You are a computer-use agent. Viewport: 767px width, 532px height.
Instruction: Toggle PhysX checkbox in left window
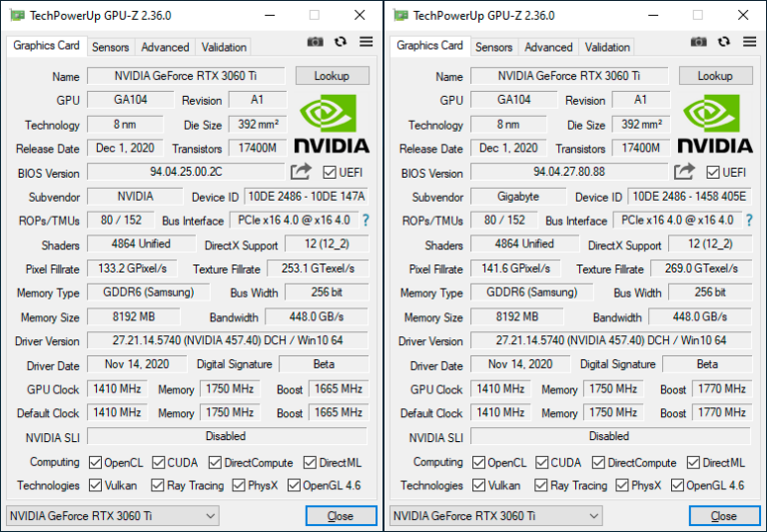click(x=239, y=485)
